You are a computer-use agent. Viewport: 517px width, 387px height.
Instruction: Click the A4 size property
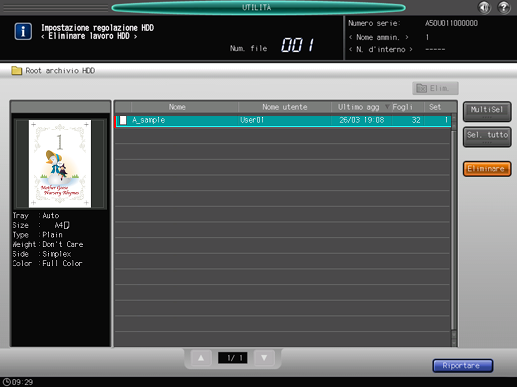62,225
